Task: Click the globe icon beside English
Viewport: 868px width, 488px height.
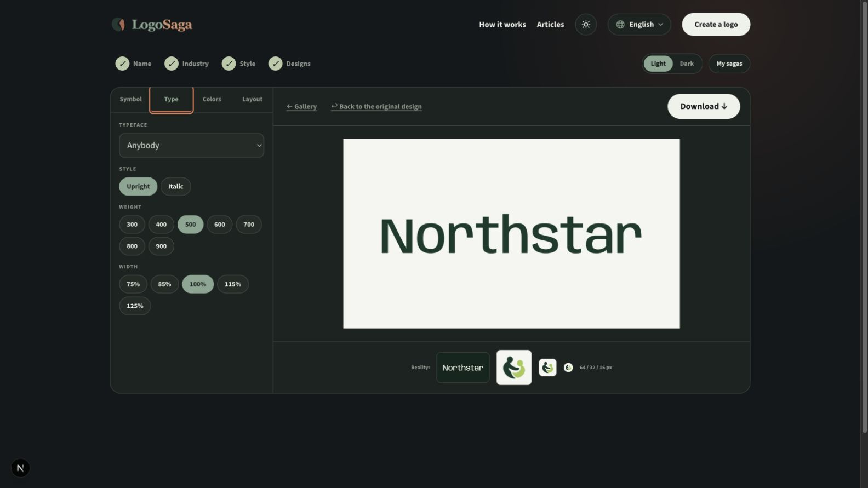Action: [x=620, y=25]
